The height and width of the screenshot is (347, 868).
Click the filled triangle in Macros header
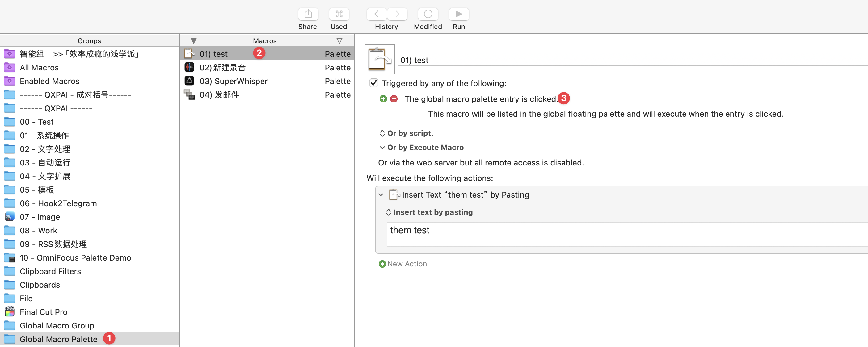(x=193, y=41)
